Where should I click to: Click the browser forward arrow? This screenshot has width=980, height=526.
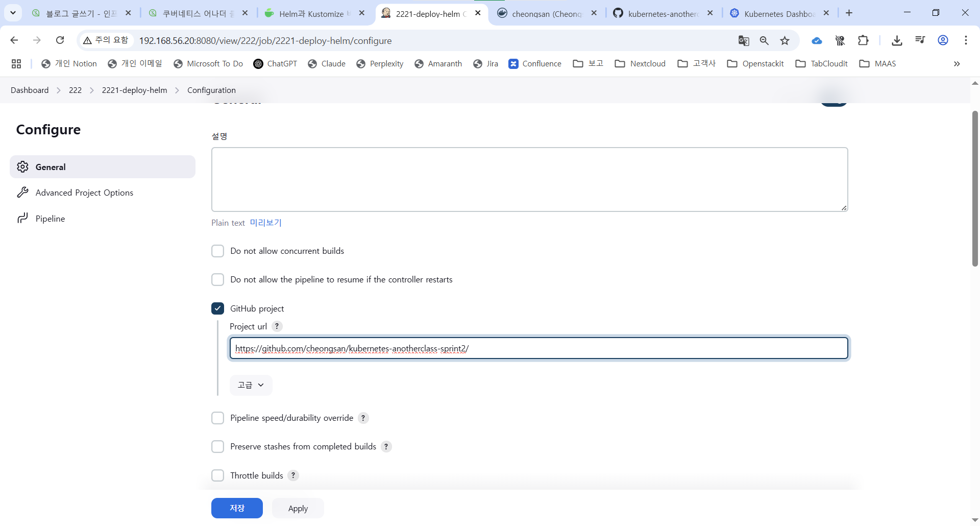(37, 40)
